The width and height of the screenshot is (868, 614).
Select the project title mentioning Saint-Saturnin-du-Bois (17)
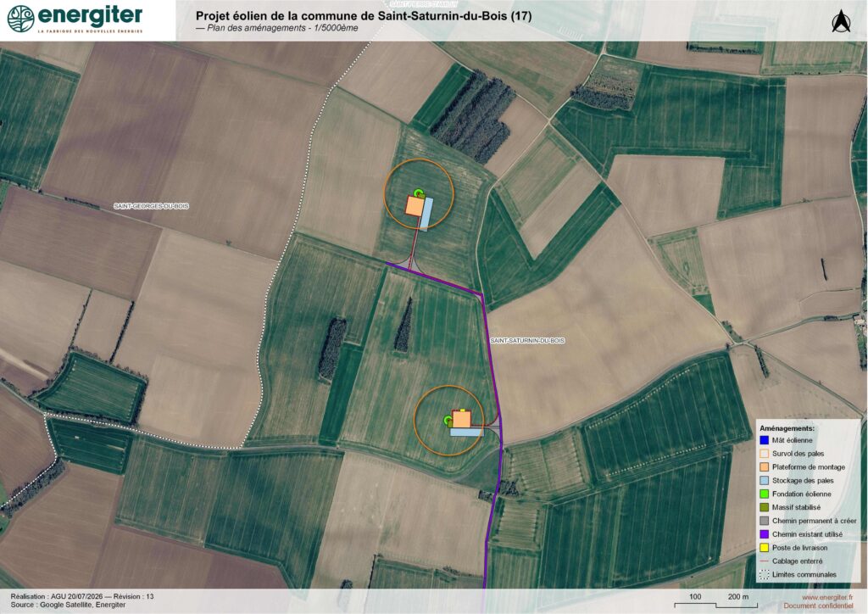[364, 16]
